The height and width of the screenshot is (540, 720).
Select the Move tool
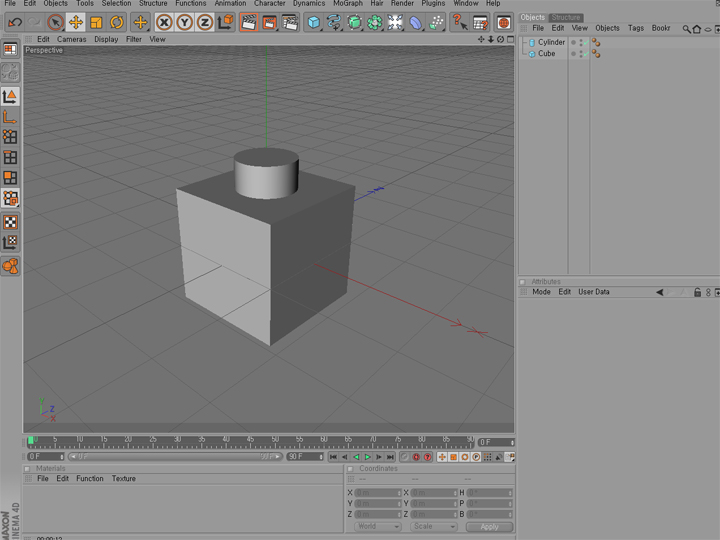tap(76, 22)
